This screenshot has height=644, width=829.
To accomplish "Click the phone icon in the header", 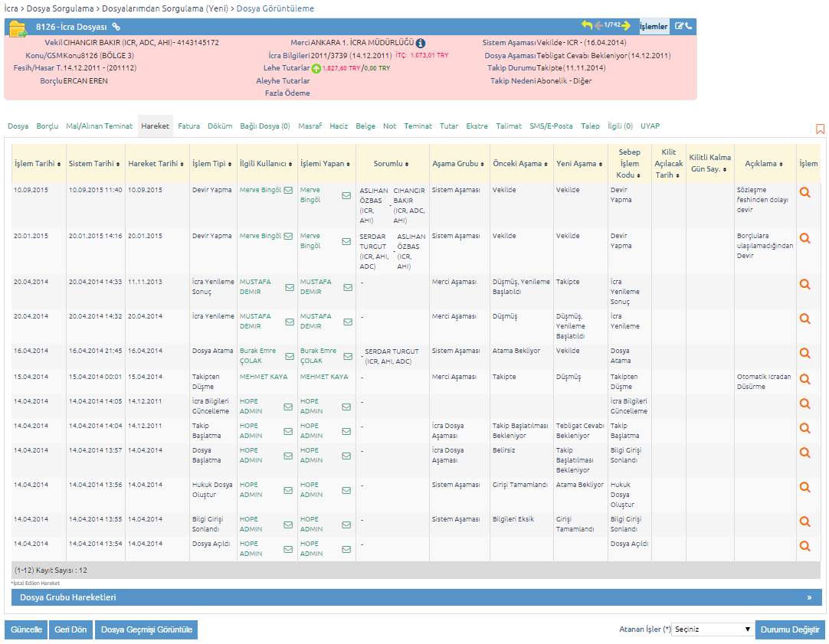I will 688,26.
